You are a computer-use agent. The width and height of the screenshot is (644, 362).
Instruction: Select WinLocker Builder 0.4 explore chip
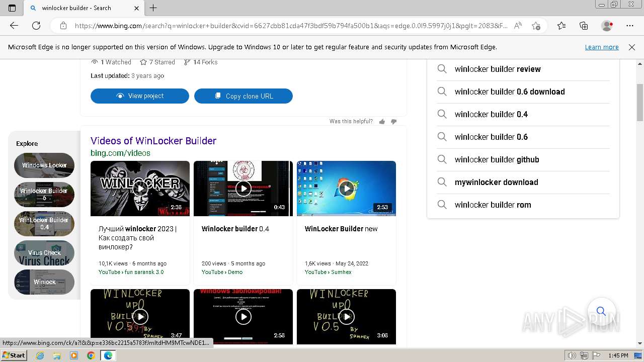point(44,224)
